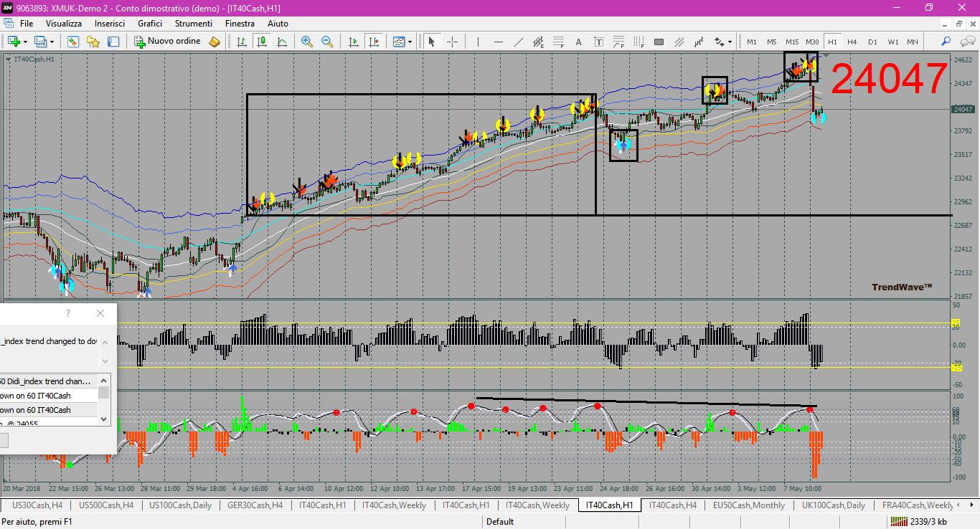This screenshot has width=980, height=529.
Task: Select the rectangle shape tool
Action: [x=659, y=42]
